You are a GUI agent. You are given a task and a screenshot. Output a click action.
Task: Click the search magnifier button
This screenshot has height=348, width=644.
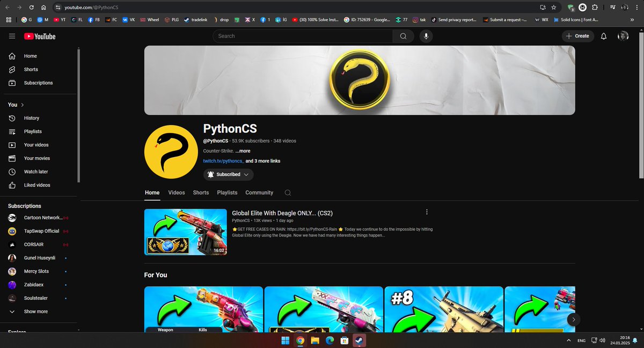point(403,36)
